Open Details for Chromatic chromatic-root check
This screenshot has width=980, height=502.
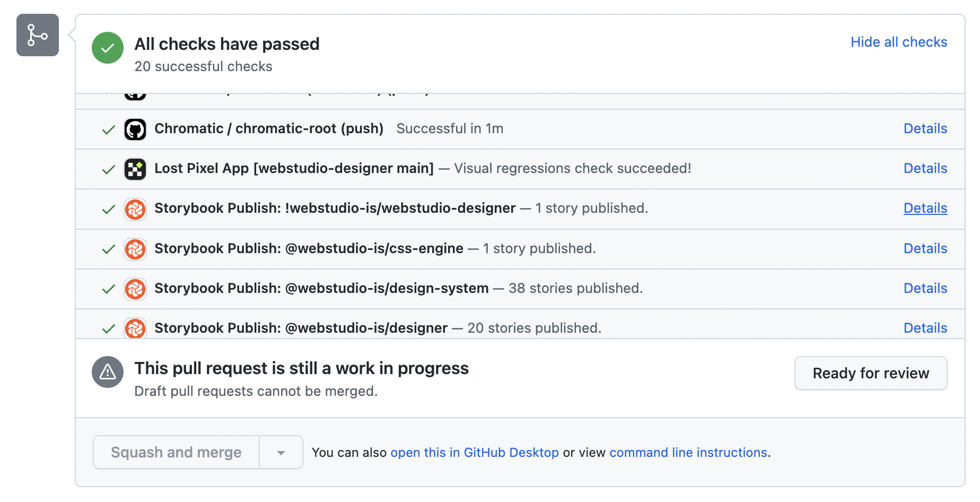point(925,128)
